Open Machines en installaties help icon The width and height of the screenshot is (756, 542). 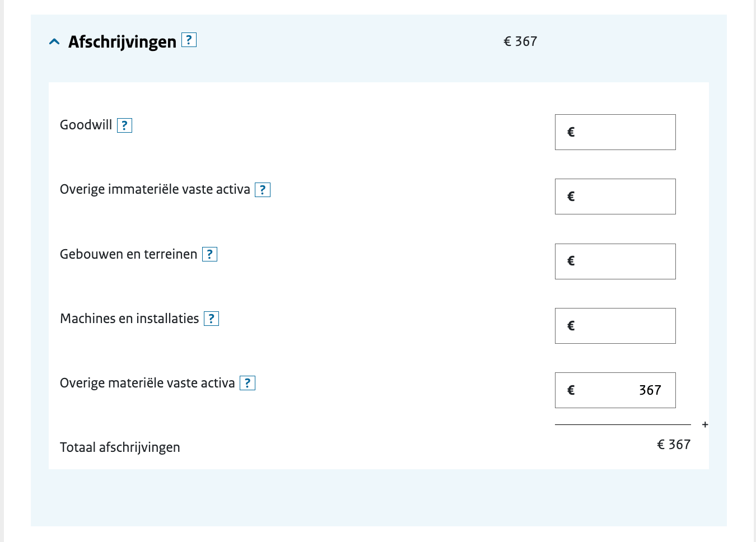click(x=211, y=319)
